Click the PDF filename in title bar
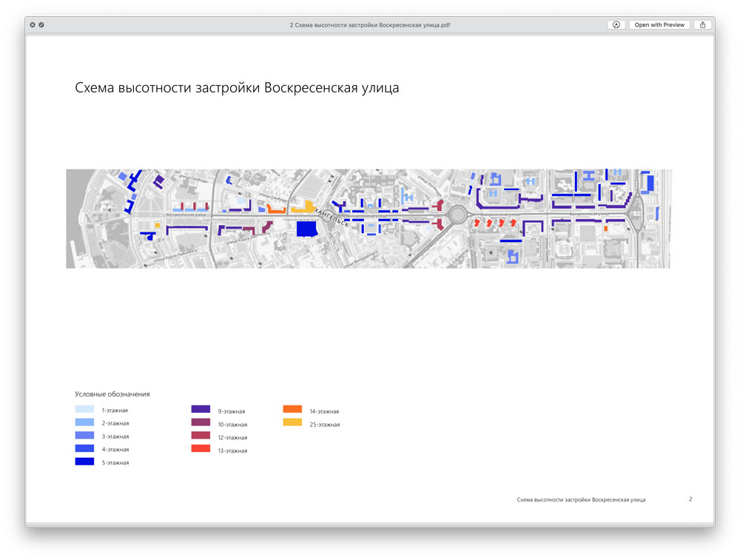The height and width of the screenshot is (560, 740). pos(369,24)
